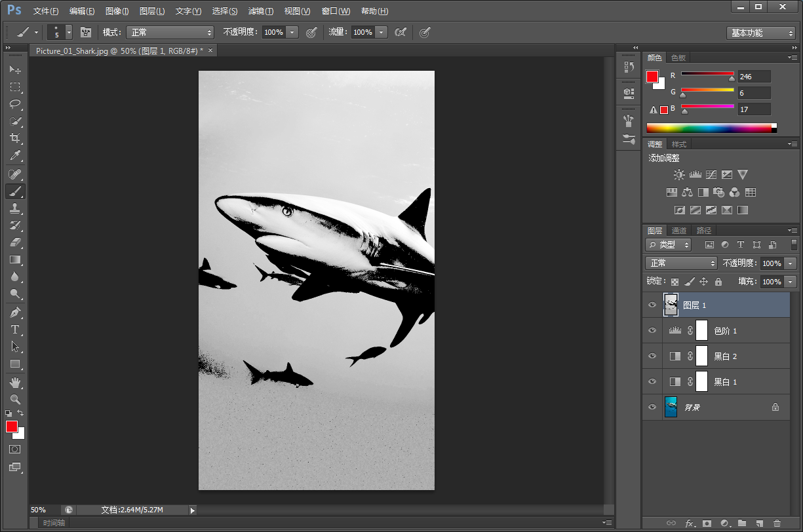
Task: Hide the 色阶 1 layer
Action: pyautogui.click(x=652, y=331)
